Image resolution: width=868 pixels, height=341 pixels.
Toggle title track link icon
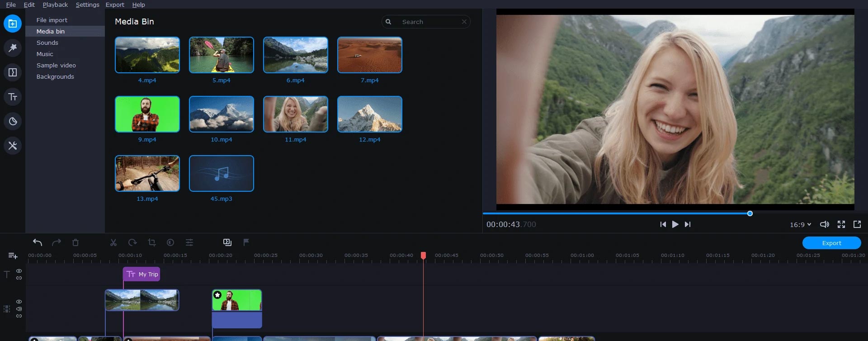[x=19, y=278]
